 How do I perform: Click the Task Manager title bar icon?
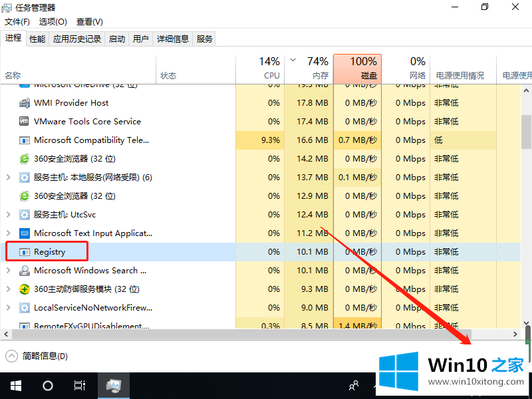(7, 8)
